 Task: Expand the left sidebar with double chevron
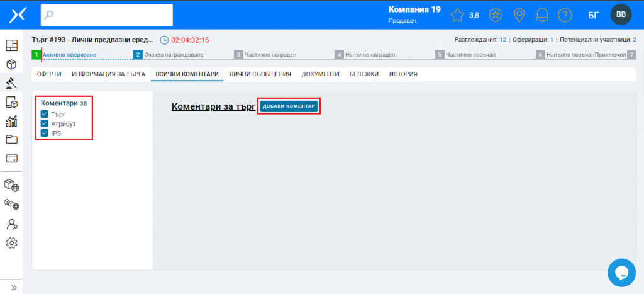11,288
